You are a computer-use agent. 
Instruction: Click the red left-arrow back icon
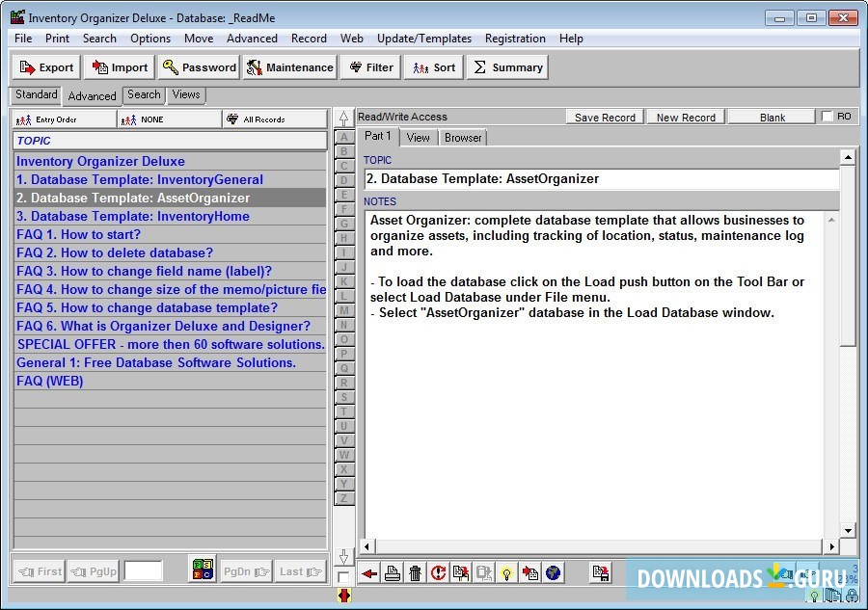pyautogui.click(x=369, y=573)
